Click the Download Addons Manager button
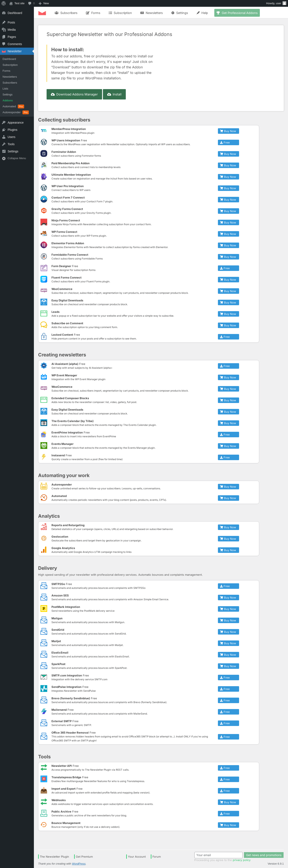The image size is (288, 868). point(74,94)
